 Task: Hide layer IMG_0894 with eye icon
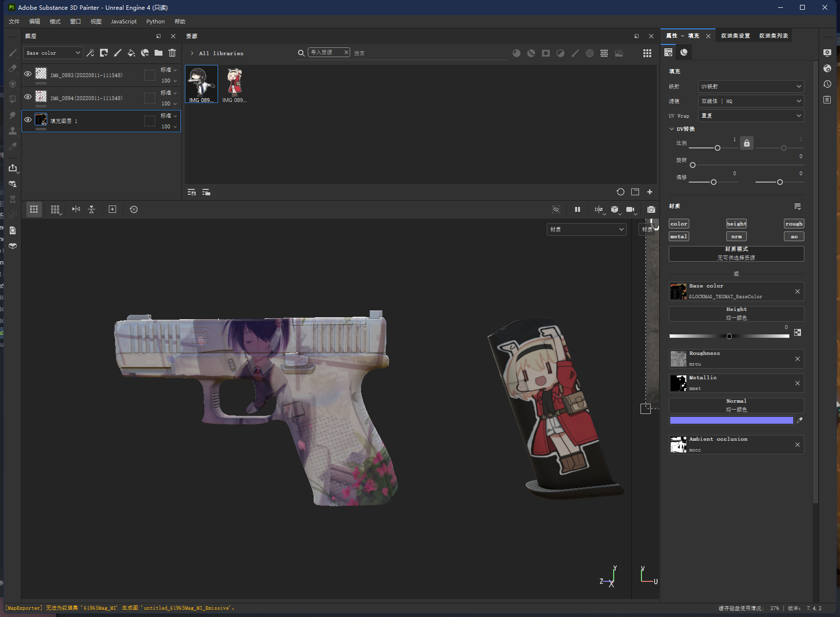(28, 97)
